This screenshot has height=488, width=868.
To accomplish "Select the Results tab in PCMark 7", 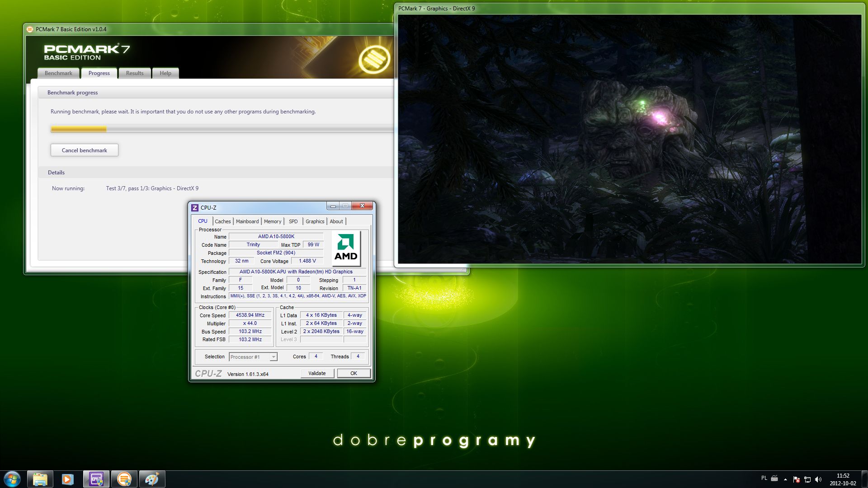I will (135, 73).
